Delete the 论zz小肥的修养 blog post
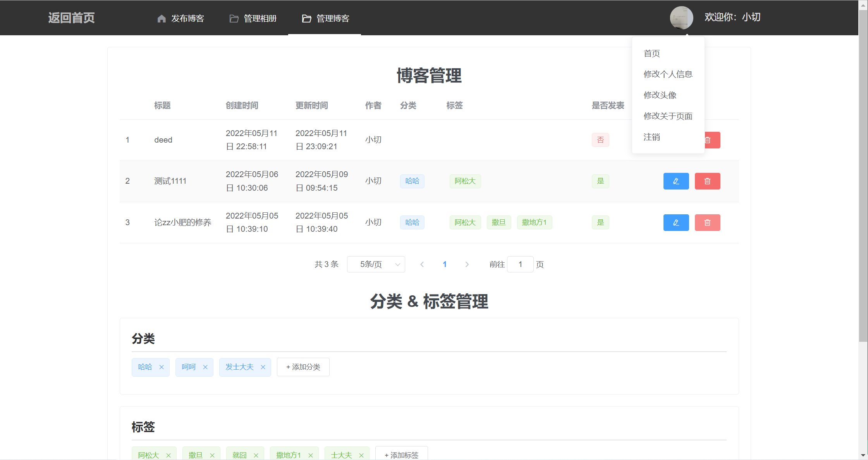Image resolution: width=868 pixels, height=460 pixels. (x=707, y=222)
